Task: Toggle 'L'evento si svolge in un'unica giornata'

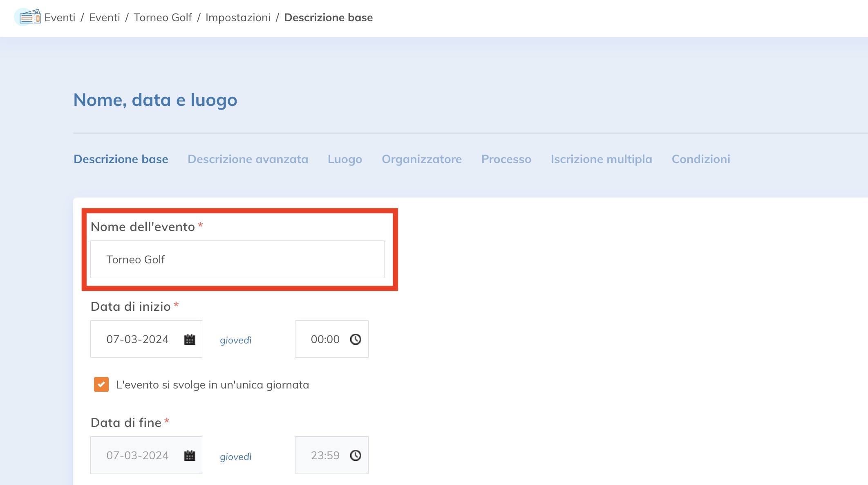Action: coord(101,384)
